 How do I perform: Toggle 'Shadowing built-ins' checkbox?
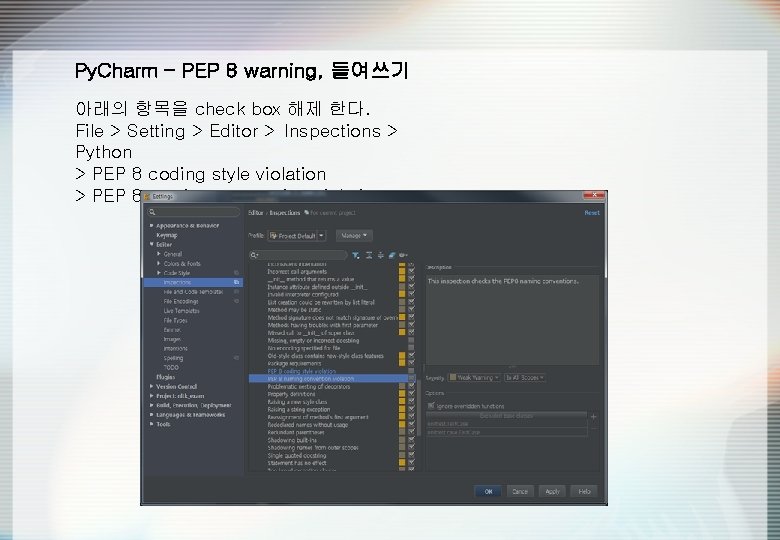[411, 440]
